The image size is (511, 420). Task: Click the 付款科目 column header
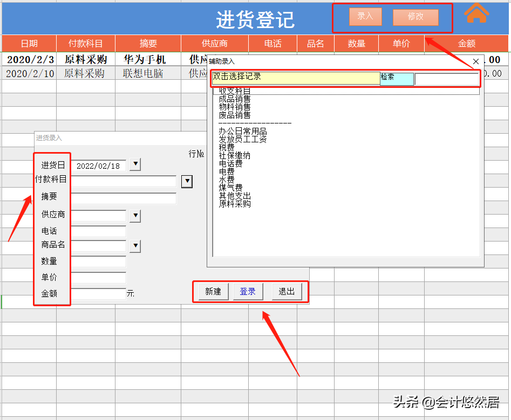[86, 43]
